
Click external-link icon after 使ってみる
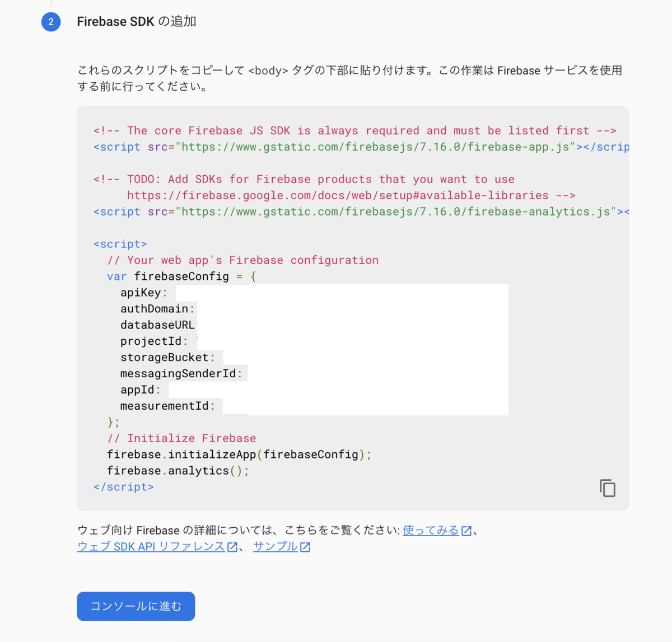tap(466, 531)
